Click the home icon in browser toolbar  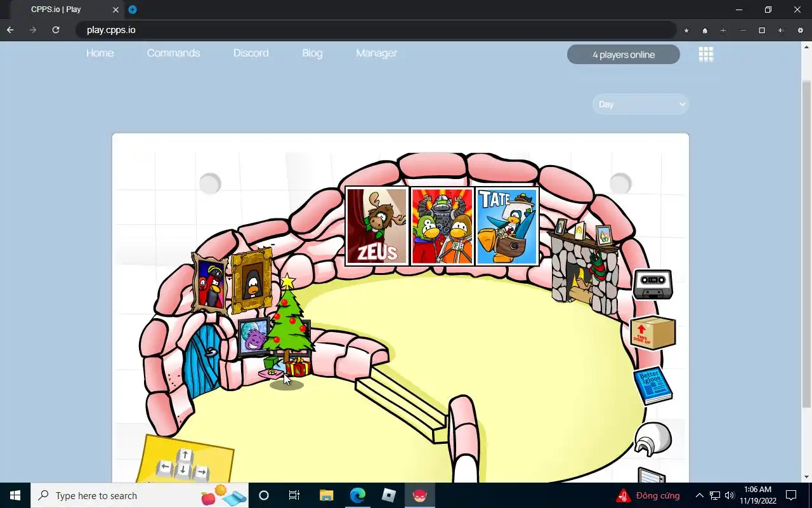pyautogui.click(x=705, y=30)
